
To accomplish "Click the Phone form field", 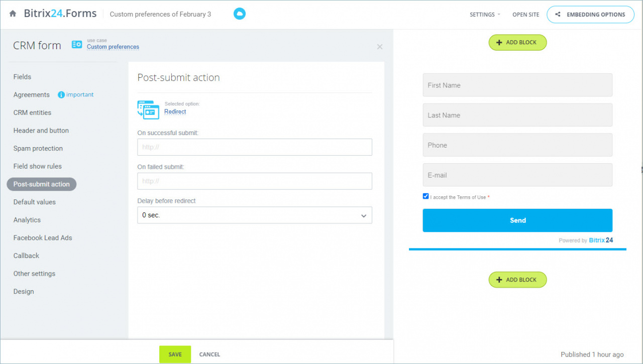I will (x=517, y=145).
